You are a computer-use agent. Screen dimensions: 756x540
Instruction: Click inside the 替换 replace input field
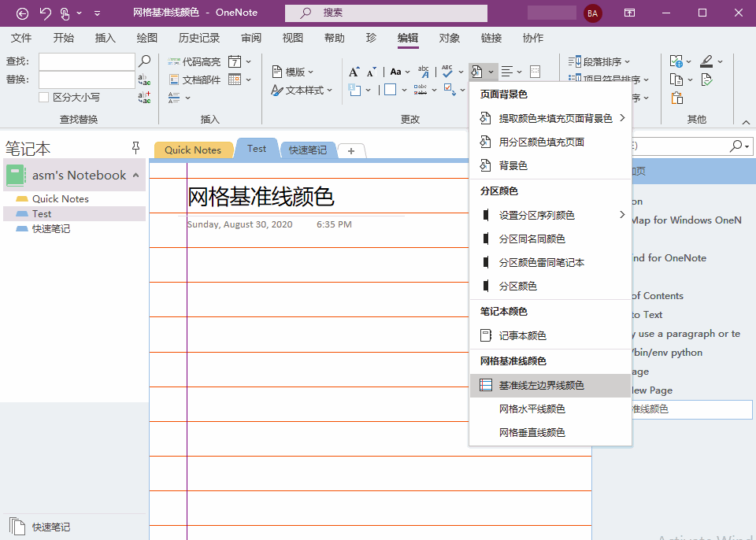[87, 80]
